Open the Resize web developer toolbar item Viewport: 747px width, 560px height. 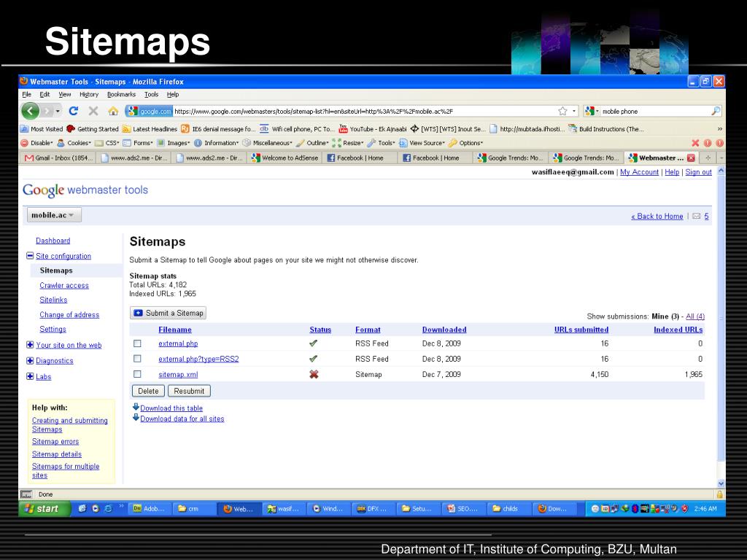pyautogui.click(x=348, y=143)
